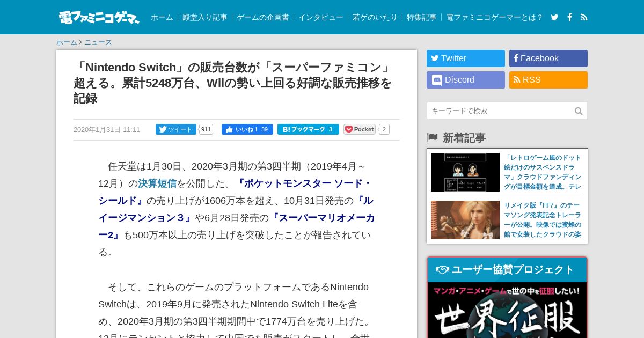
Task: Open the RSS feed icon in header
Action: coord(584,17)
